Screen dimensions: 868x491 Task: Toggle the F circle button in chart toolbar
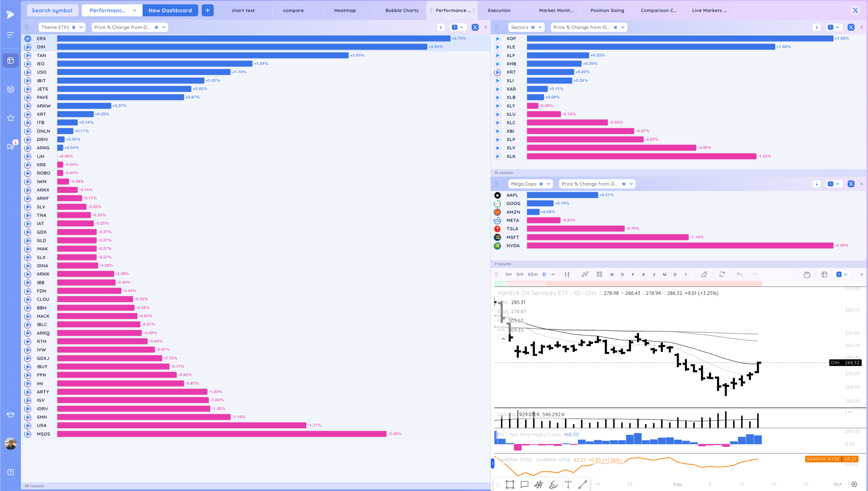pos(633,274)
